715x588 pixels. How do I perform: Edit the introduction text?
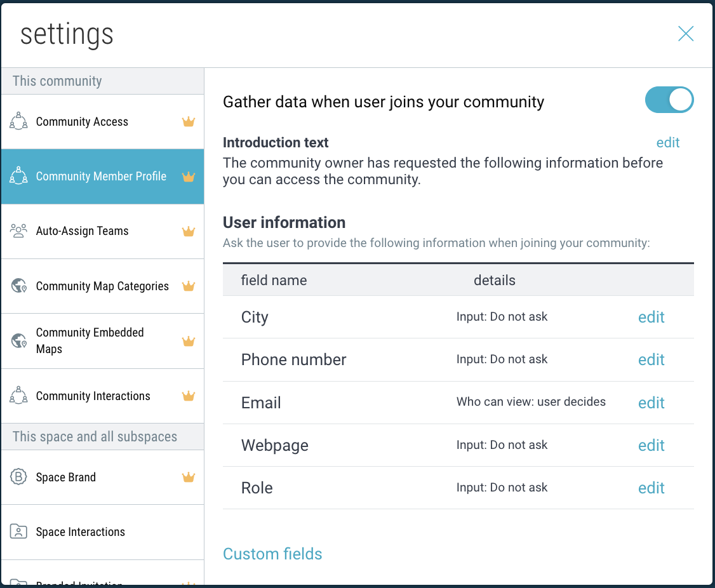pos(667,143)
